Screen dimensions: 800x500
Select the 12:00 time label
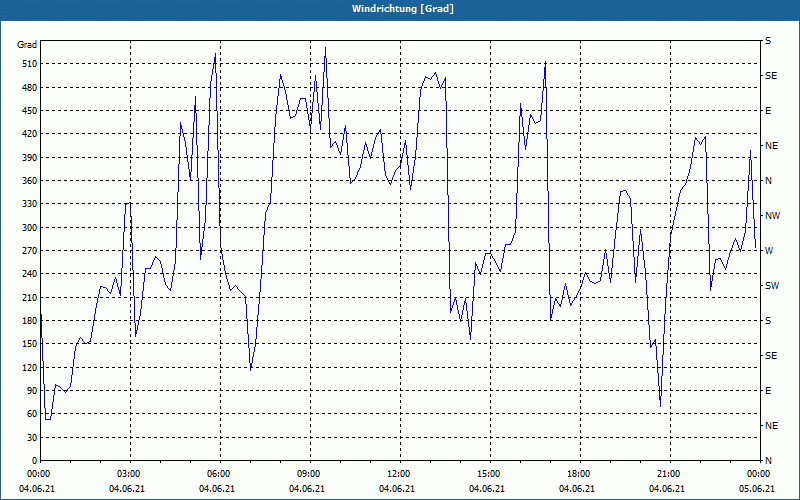pos(399,473)
